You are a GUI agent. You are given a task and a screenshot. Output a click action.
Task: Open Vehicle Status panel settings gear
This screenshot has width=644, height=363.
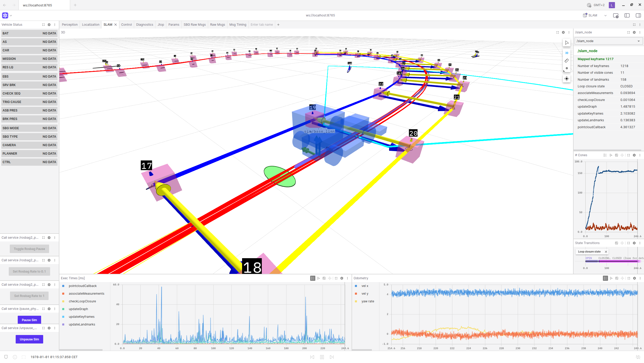point(49,25)
